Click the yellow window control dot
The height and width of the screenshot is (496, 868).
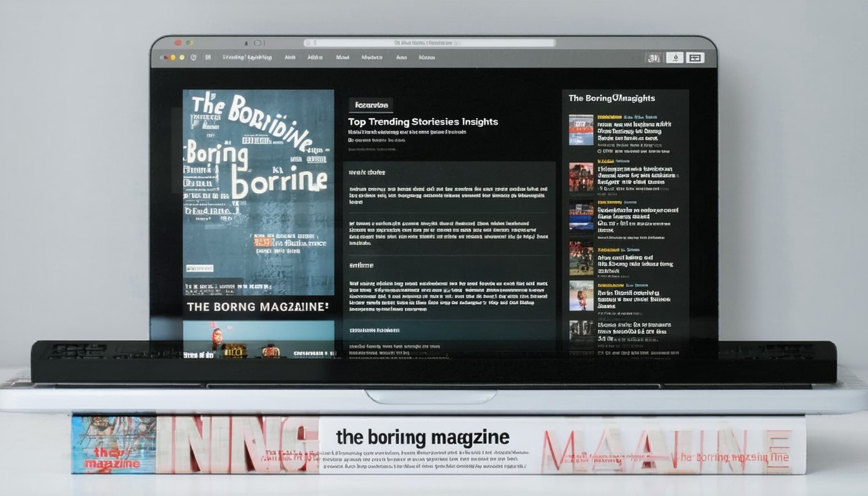click(x=181, y=57)
